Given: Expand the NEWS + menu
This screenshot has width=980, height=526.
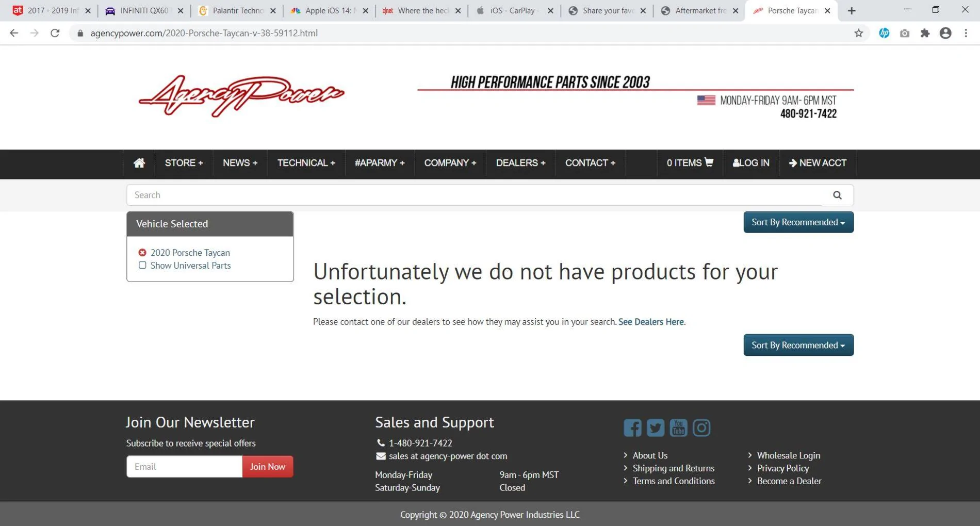Looking at the screenshot, I should (x=240, y=163).
